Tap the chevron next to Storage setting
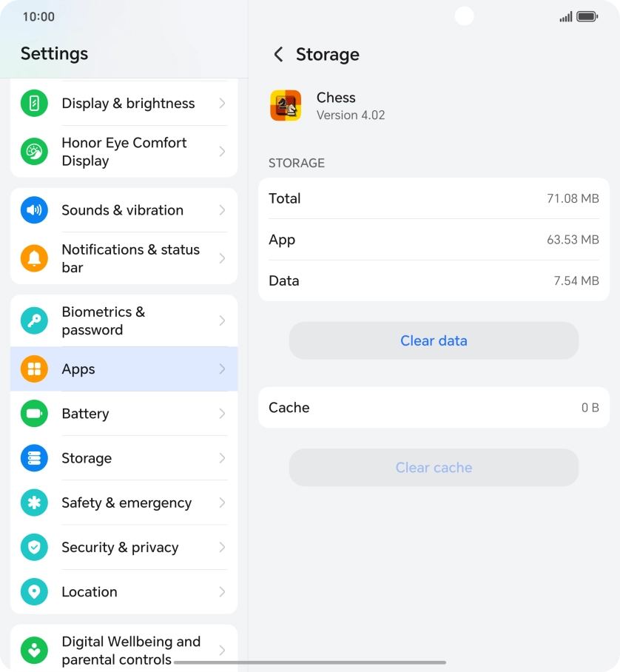This screenshot has height=672, width=620. (x=222, y=458)
